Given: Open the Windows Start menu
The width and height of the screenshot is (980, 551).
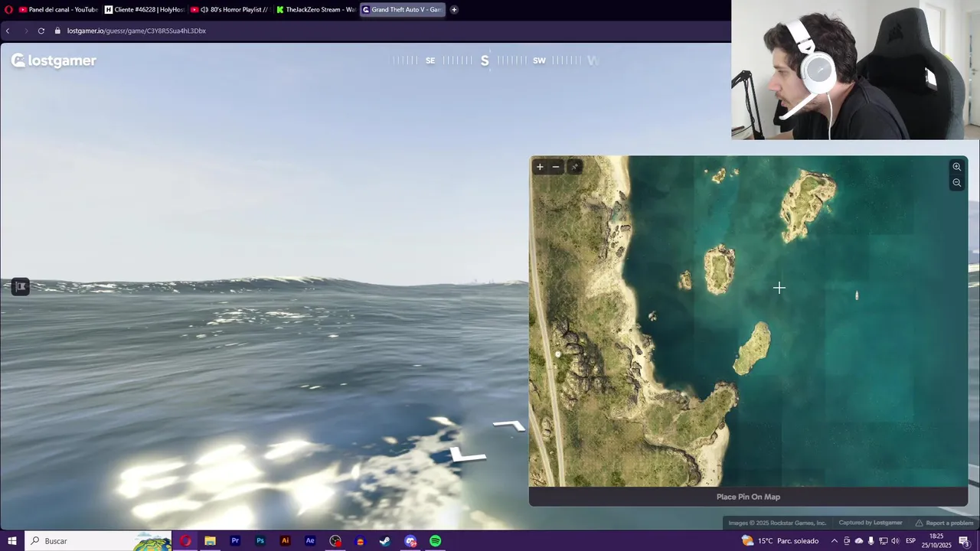Looking at the screenshot, I should 12,541.
